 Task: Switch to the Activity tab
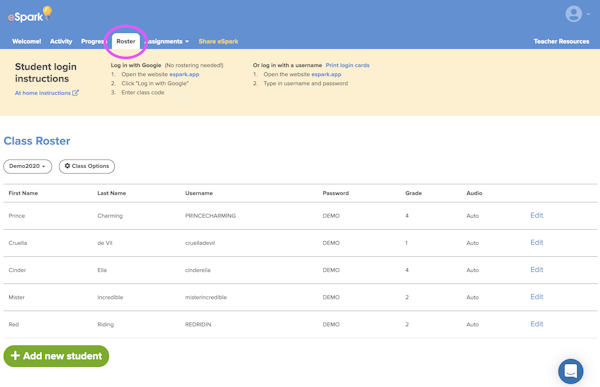tap(61, 41)
